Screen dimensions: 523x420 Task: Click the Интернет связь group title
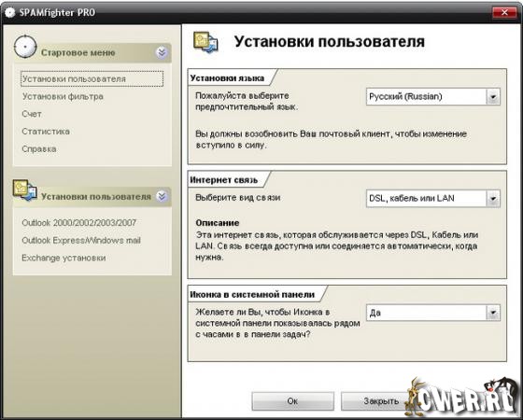point(224,180)
